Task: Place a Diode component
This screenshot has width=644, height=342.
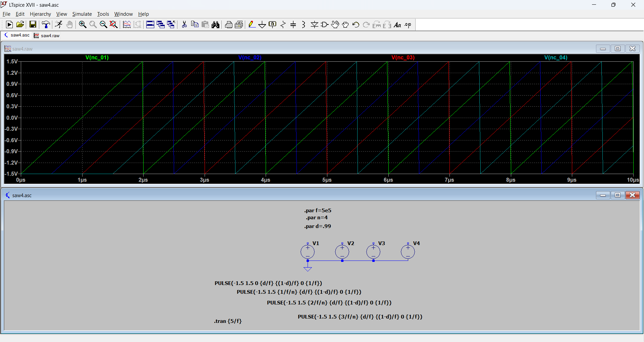Action: (314, 24)
